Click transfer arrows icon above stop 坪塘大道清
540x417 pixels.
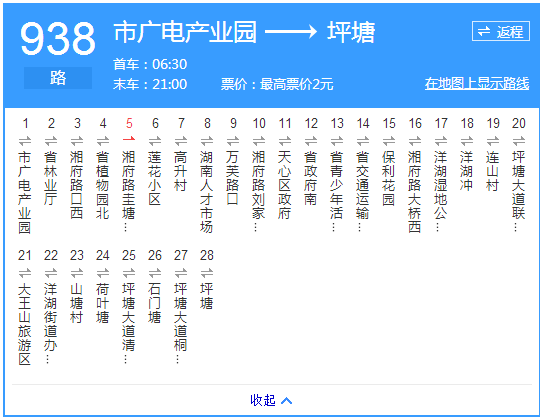(129, 273)
